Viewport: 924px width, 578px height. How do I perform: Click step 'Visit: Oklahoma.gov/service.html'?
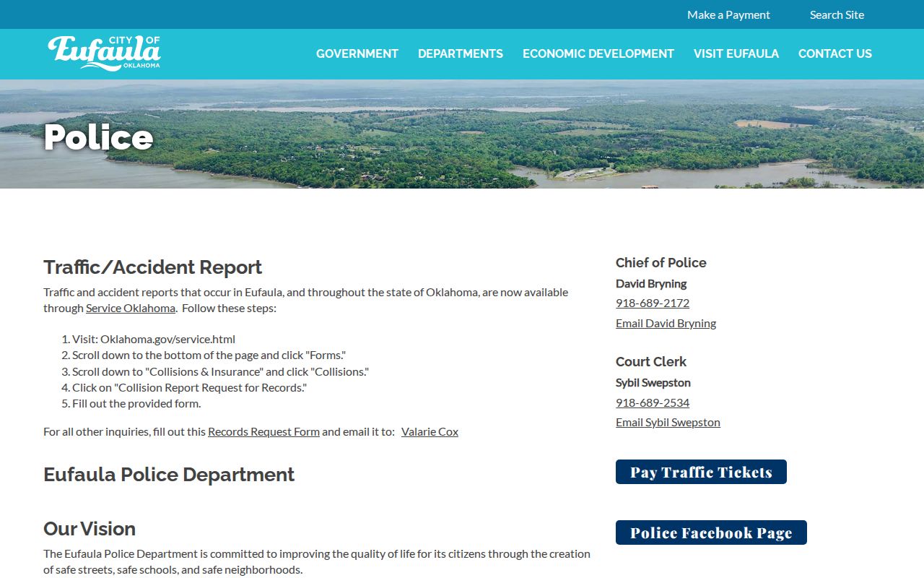(154, 339)
